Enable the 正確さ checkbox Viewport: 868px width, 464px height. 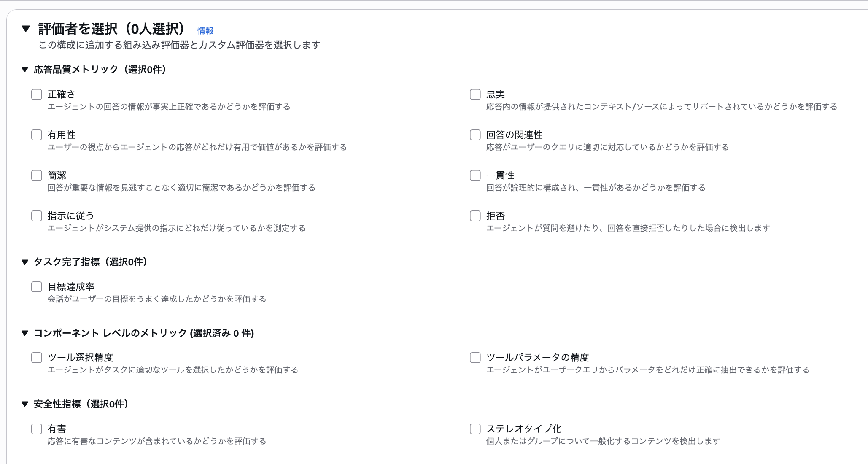click(37, 94)
